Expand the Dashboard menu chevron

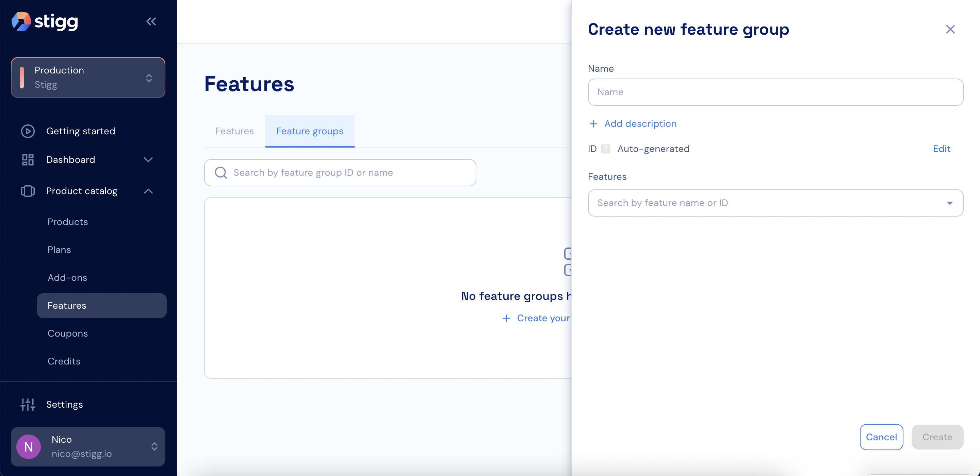pos(148,160)
